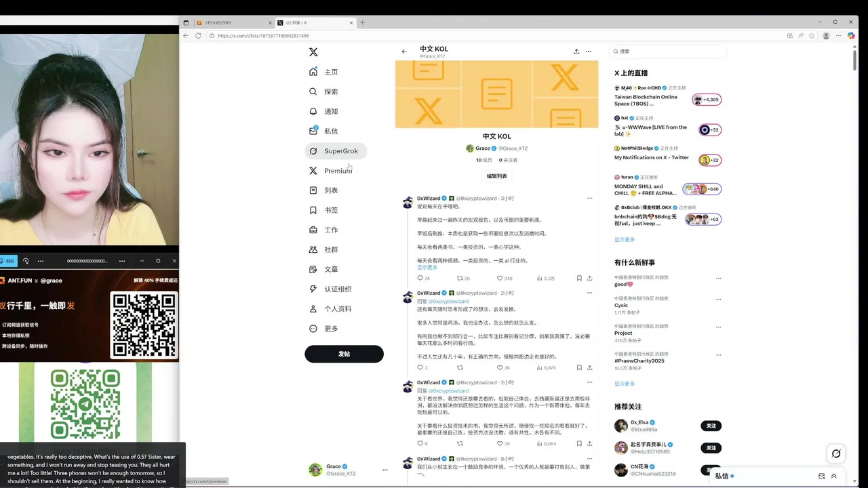
Task: Click the 列表 lists icon in sidebar
Action: [313, 190]
